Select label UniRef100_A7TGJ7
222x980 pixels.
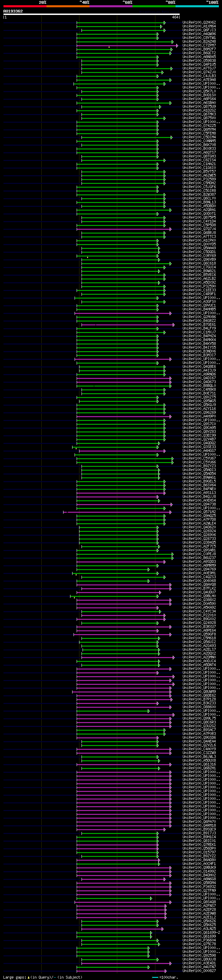click(199, 68)
